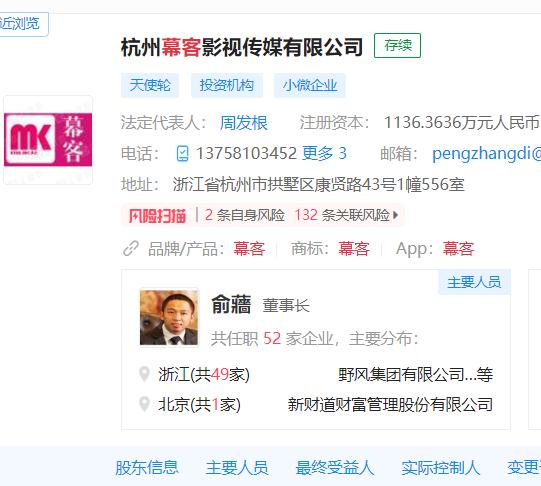Click the chain link icon before 品牌/产品
This screenshot has height=486, width=541.
131,248
